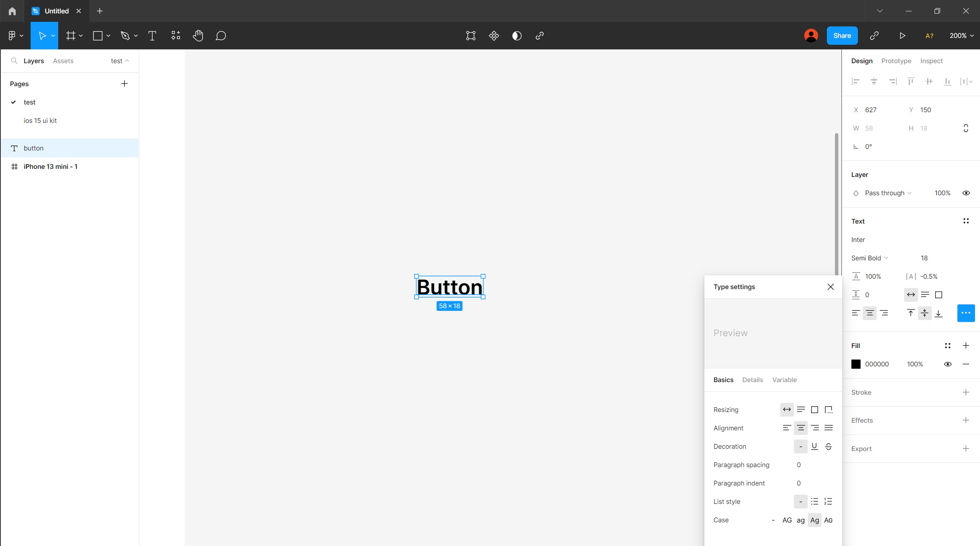
Task: Click the blue Share button
Action: [842, 36]
